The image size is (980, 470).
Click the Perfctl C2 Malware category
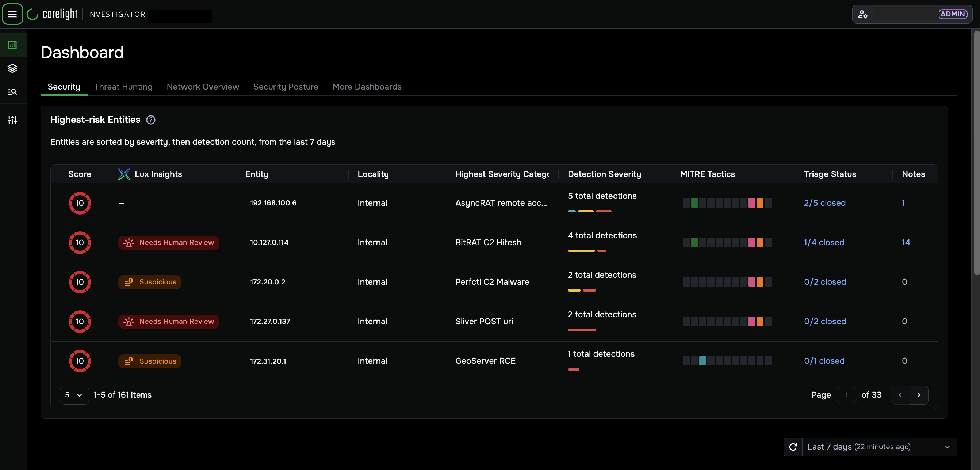(492, 282)
